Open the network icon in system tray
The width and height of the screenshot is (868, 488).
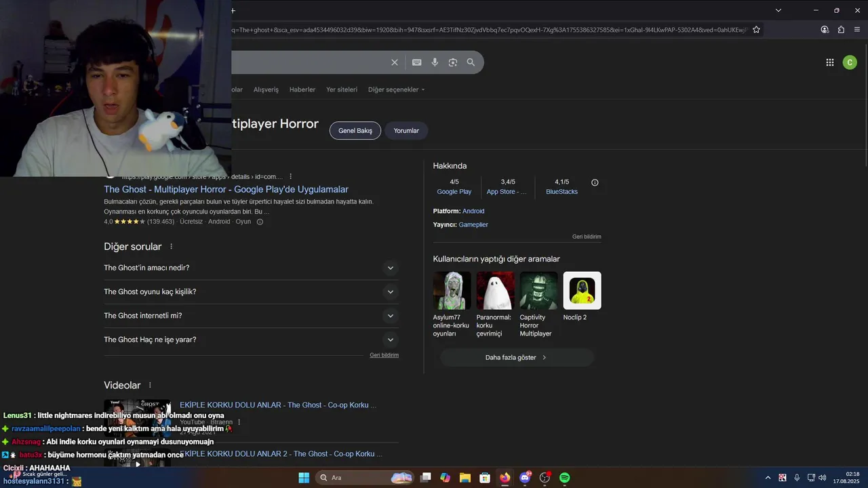point(811,478)
